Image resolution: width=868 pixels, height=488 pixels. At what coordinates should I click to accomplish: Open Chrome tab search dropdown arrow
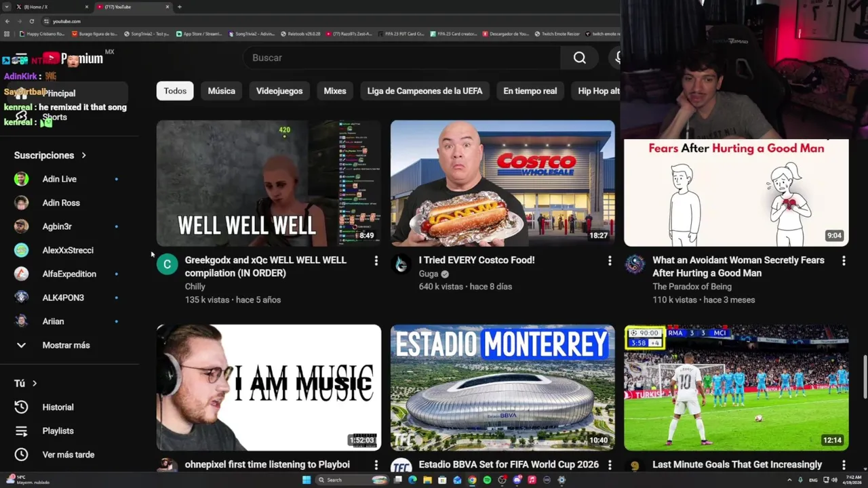(x=7, y=7)
